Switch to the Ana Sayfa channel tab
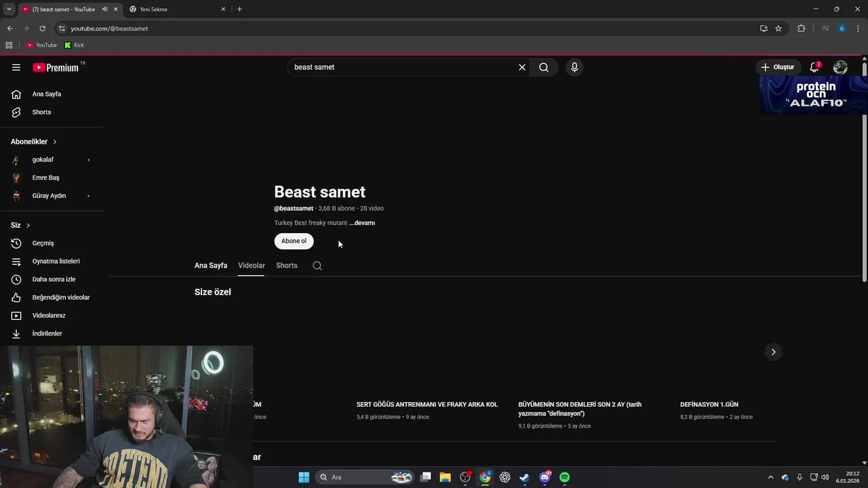This screenshot has width=868, height=488. click(211, 266)
